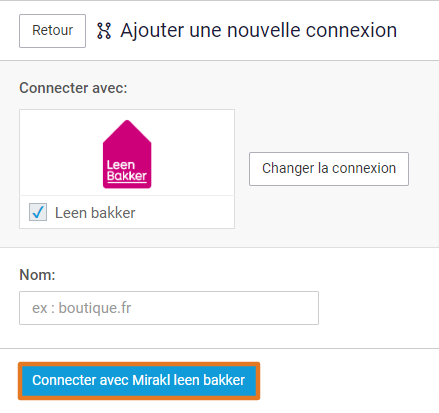Click the white Leen text inside the logo
This screenshot has height=413, width=439.
coord(121,165)
